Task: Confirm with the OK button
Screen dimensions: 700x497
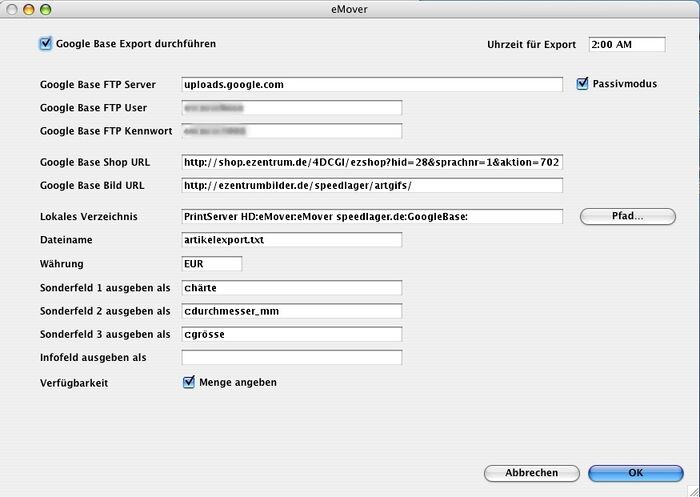Action: coord(635,473)
